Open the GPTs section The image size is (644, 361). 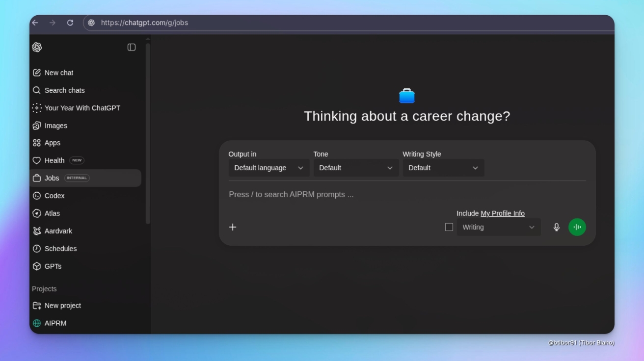[x=53, y=266]
